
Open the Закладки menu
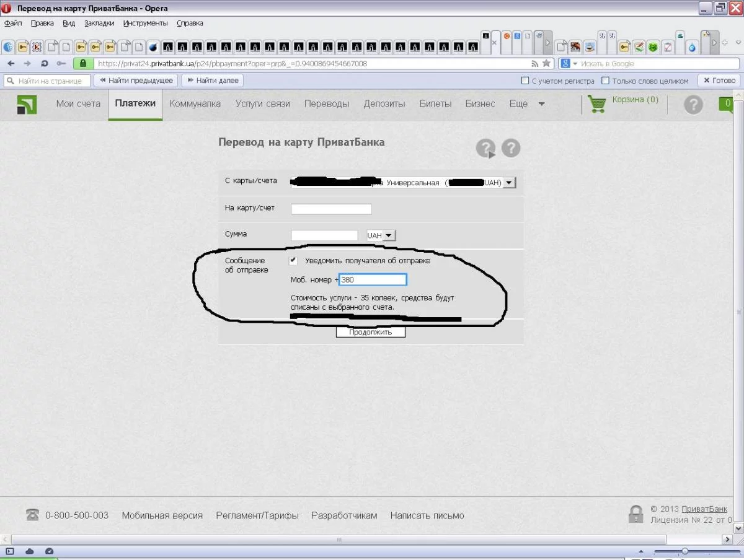point(99,24)
